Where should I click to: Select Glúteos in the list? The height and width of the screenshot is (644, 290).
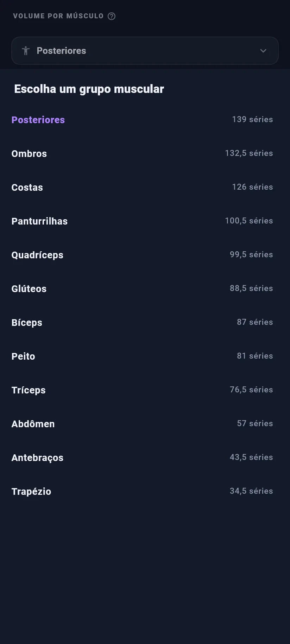pos(142,289)
